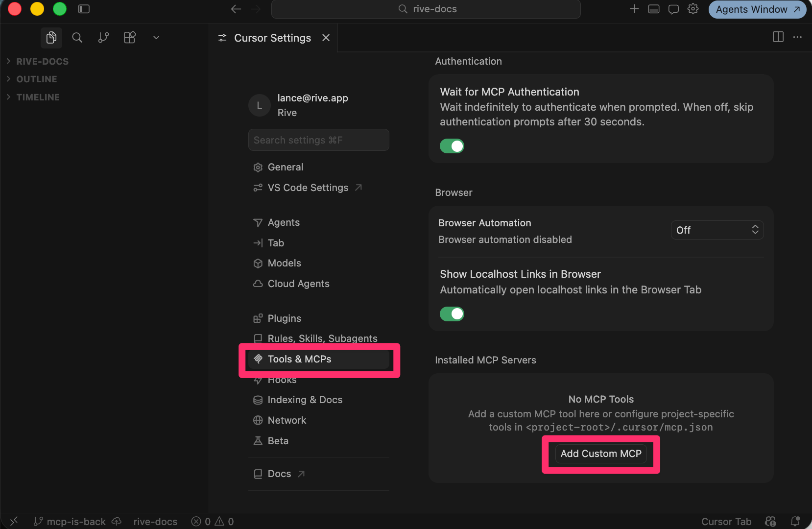
Task: Open VS Code Settings link
Action: click(319, 188)
